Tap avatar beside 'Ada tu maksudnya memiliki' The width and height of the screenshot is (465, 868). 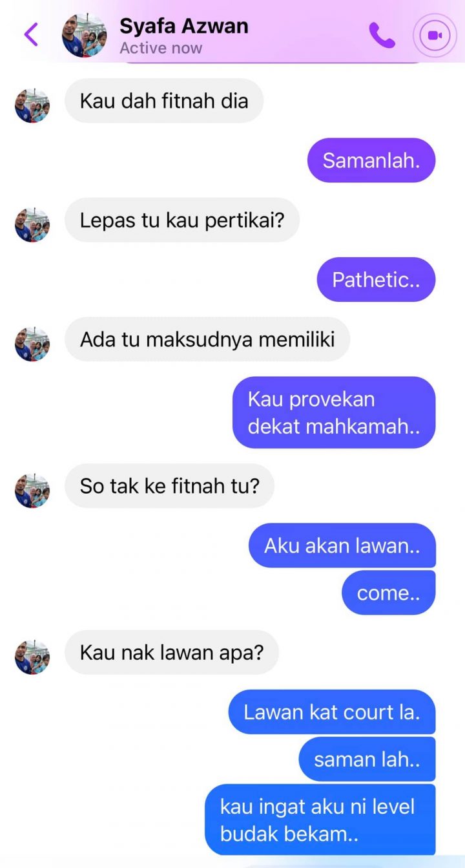click(x=32, y=344)
